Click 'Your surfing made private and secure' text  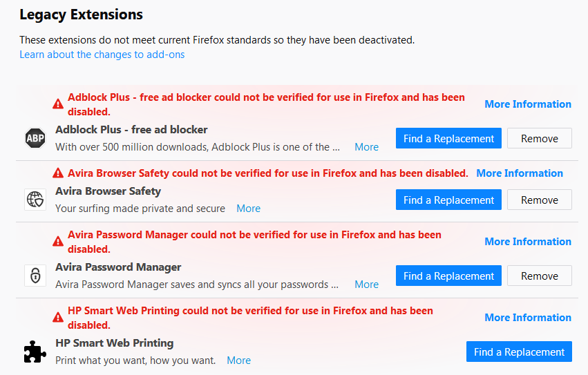pyautogui.click(x=140, y=209)
